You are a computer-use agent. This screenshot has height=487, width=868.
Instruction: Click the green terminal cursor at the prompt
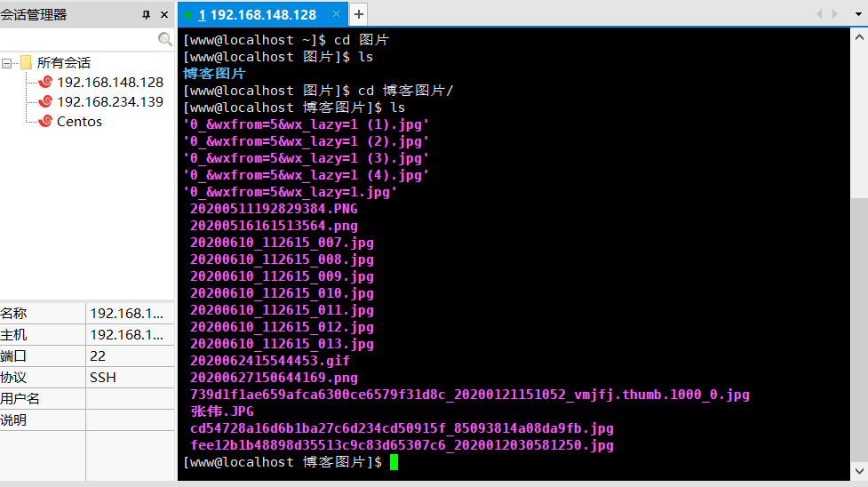point(394,462)
